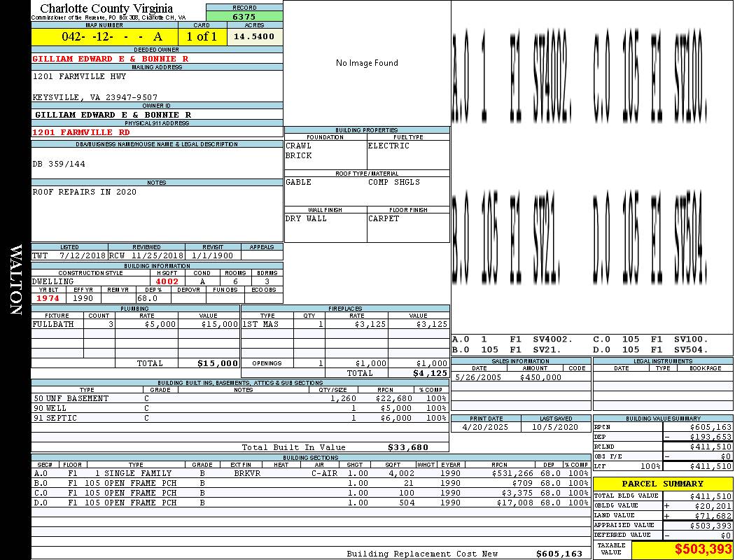735x560 pixels.
Task: Select mailing address line 1201 FARMVILLE HWY
Action: 78,76
